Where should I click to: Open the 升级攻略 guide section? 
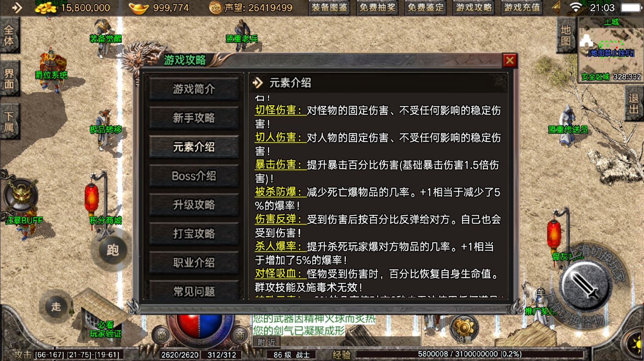coord(194,205)
